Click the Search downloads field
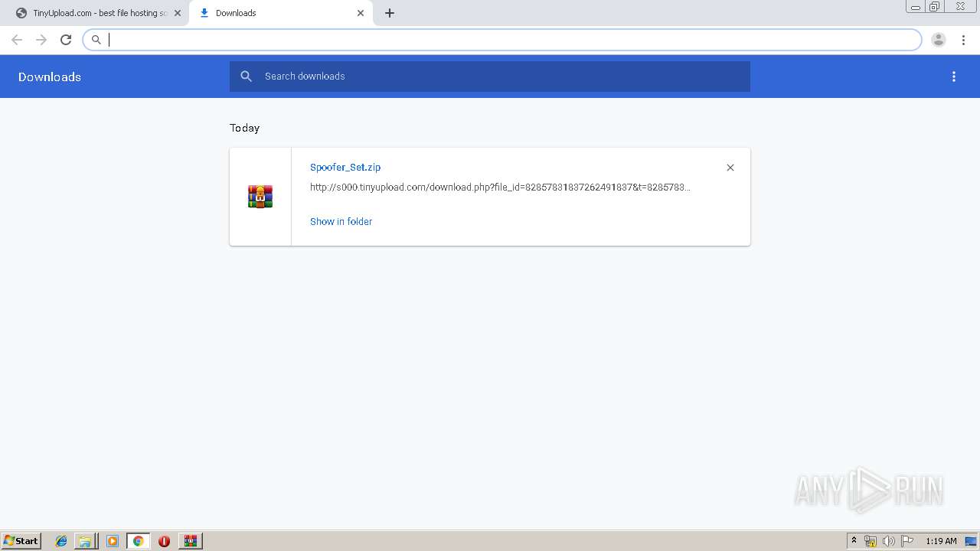980x551 pixels. click(x=490, y=77)
